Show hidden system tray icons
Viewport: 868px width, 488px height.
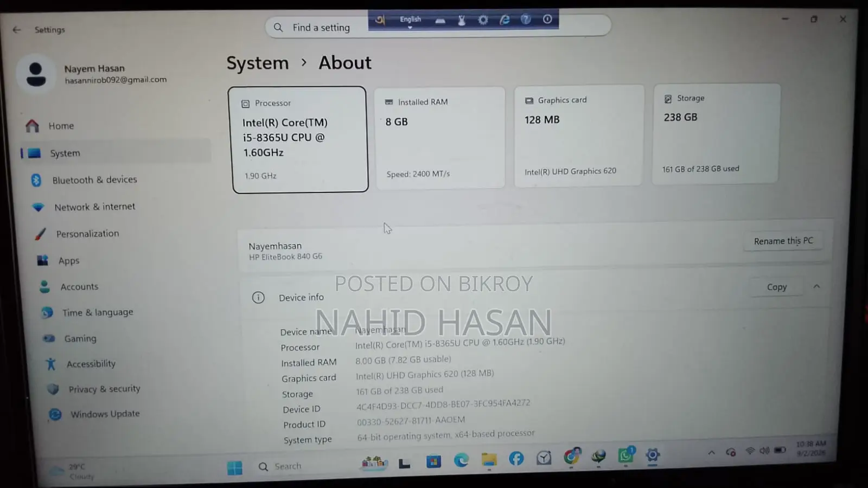(711, 453)
